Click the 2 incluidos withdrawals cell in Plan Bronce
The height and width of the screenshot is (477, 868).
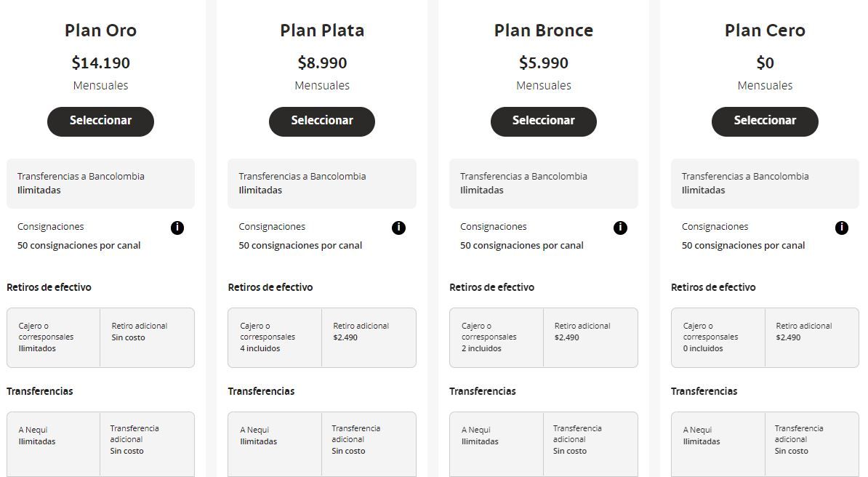tap(497, 337)
